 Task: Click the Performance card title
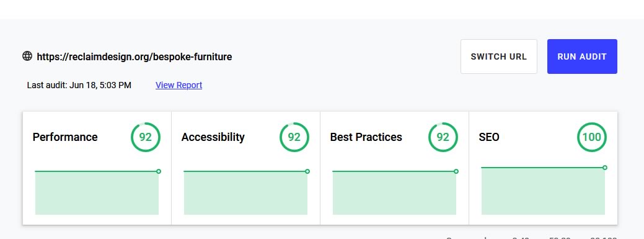point(65,137)
